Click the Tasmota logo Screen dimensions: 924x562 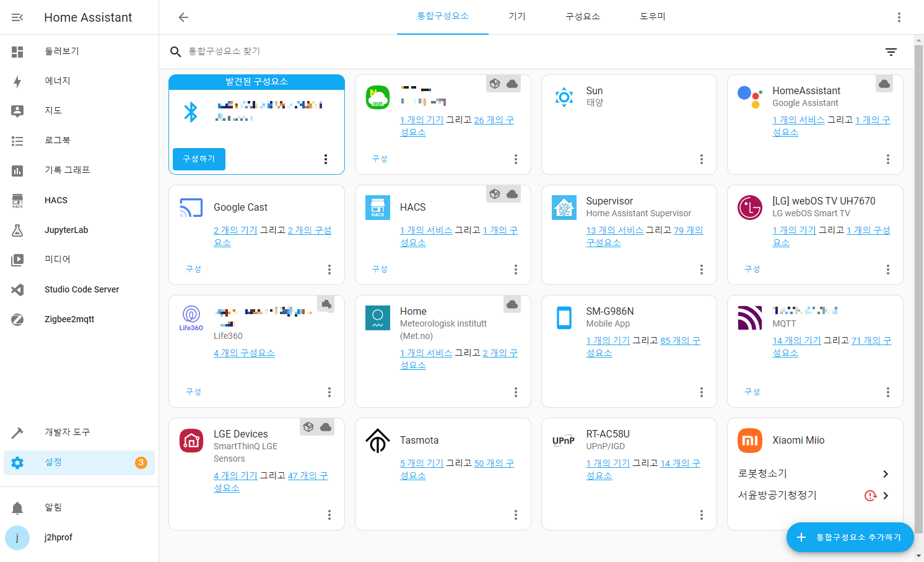click(x=378, y=441)
